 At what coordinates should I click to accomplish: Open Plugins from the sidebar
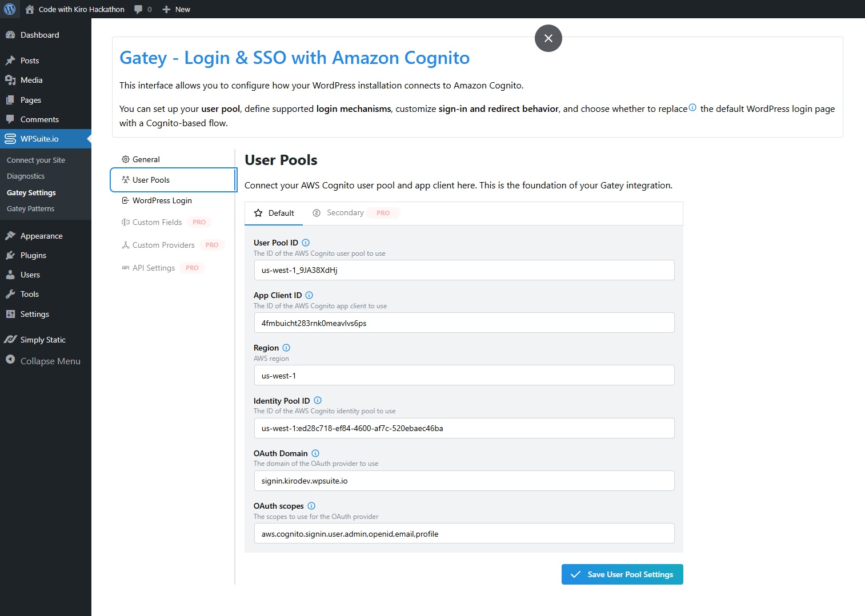[x=33, y=255]
